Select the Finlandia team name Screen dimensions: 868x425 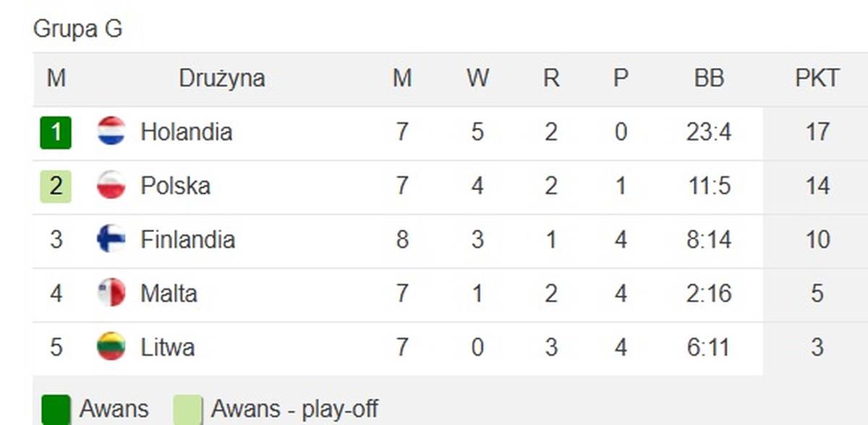coord(187,239)
